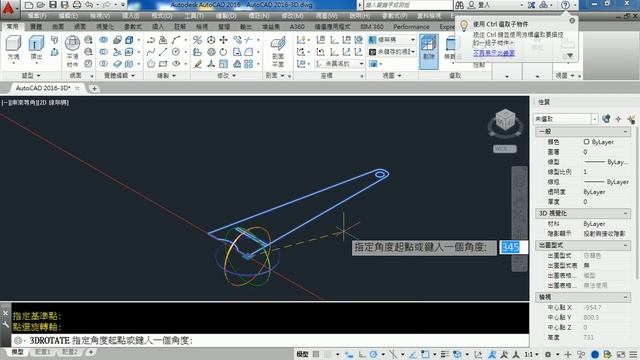Open the unsaved view (未儲存的視圖) dropdown
Image resolution: width=640 pixels, height=360 pixels.
(392, 52)
